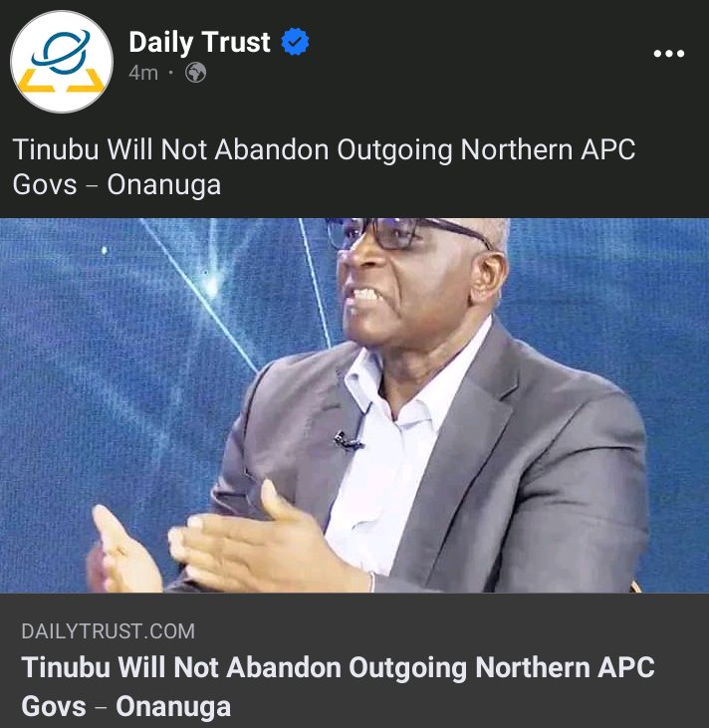Click "Onanuga" in the top post caption
The height and width of the screenshot is (728, 709).
[x=164, y=185]
